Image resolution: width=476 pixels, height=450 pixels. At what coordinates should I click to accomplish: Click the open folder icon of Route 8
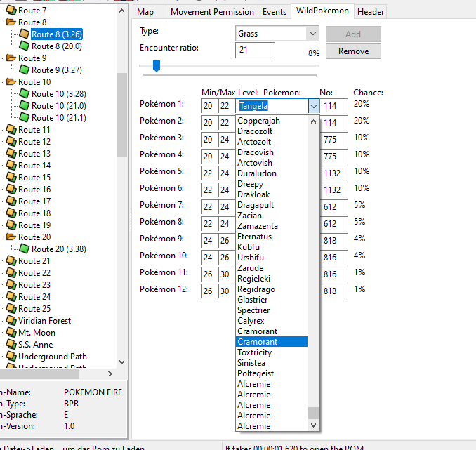pos(11,22)
